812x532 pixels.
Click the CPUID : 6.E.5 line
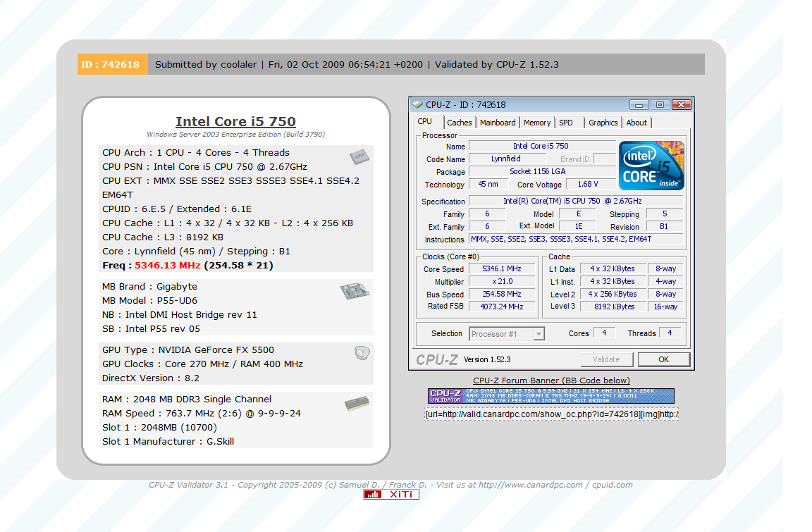(177, 209)
